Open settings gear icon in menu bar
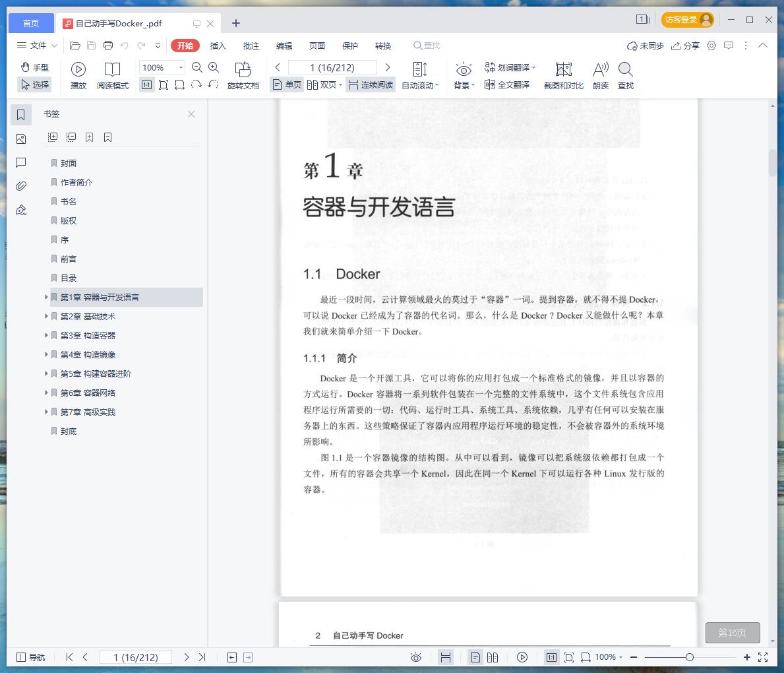Viewport: 784px width, 673px height. coord(711,46)
